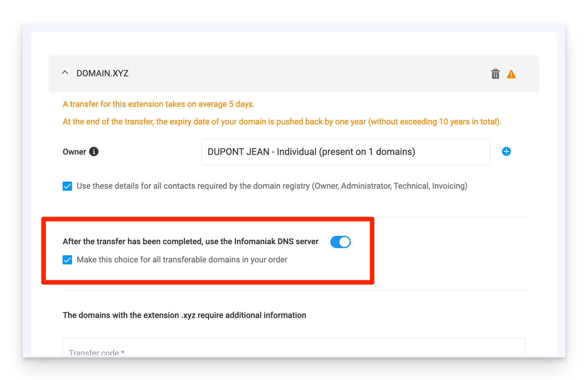
Task: Disable the Infomaniak DNS server toggle
Action: point(340,242)
